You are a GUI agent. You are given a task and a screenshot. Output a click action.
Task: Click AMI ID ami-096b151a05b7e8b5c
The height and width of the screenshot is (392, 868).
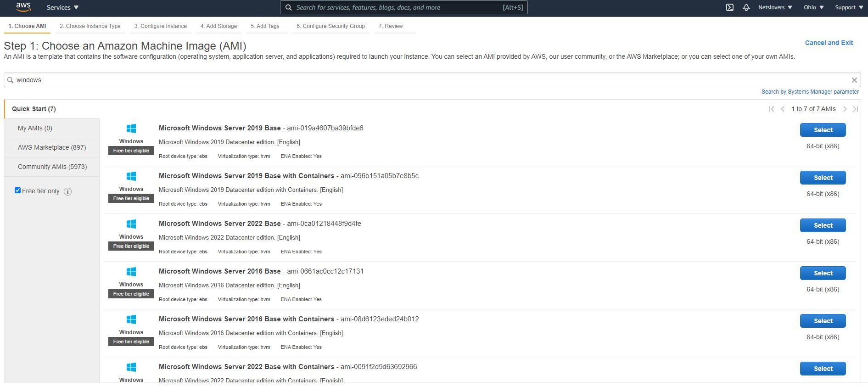379,176
